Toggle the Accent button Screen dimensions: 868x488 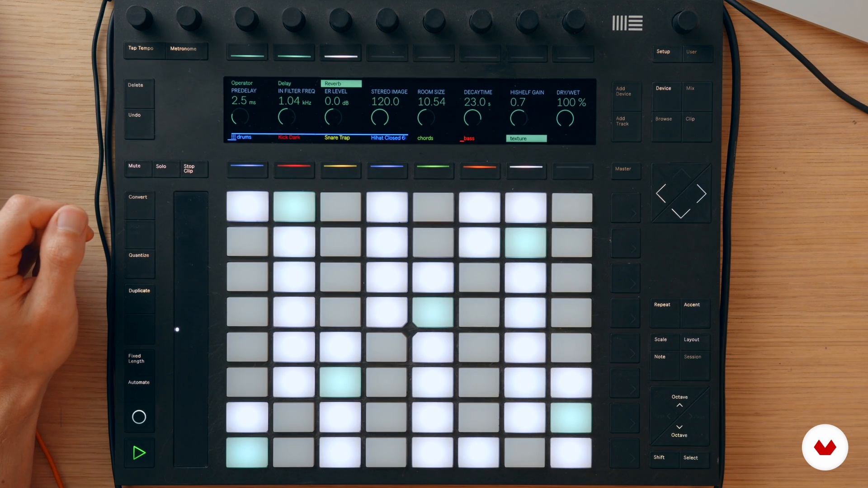pyautogui.click(x=695, y=313)
